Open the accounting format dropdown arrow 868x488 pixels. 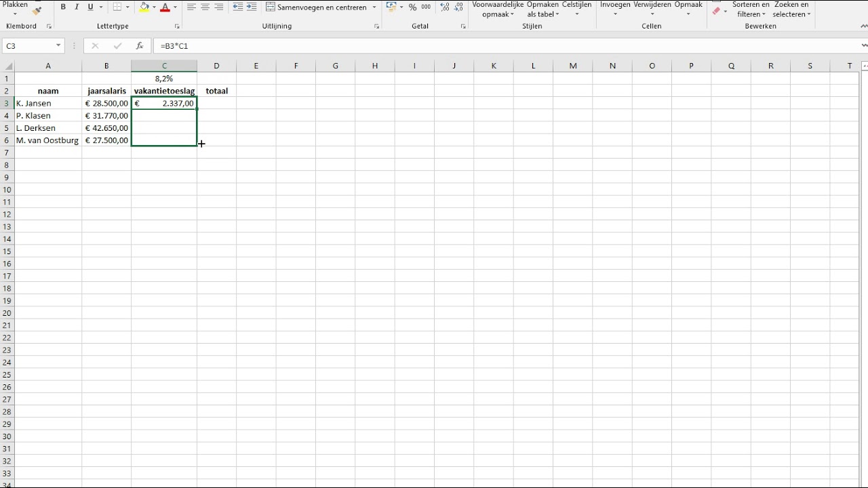click(401, 7)
